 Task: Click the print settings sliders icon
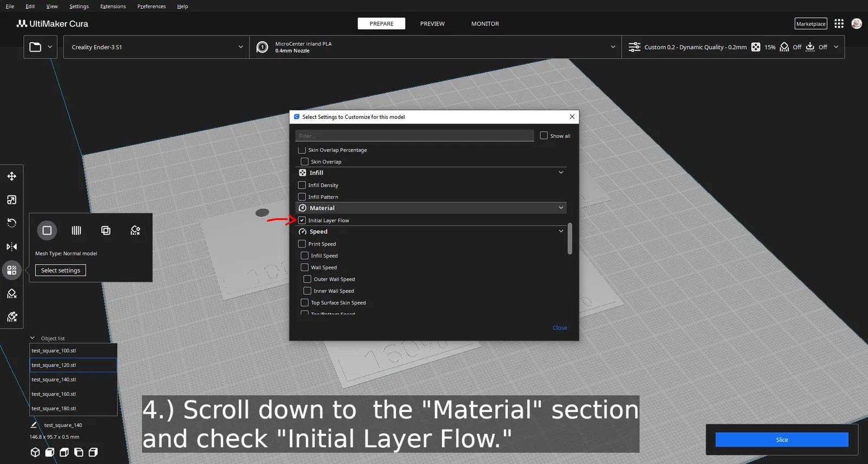pyautogui.click(x=634, y=47)
